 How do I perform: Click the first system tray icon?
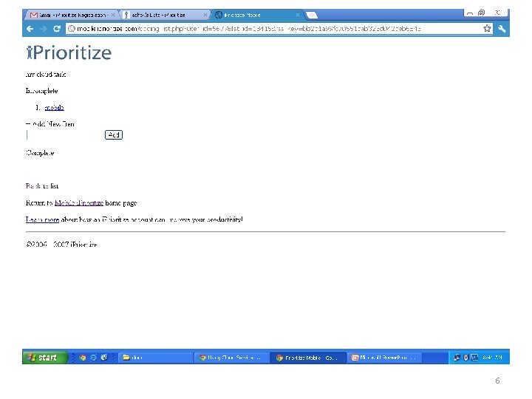pyautogui.click(x=457, y=358)
